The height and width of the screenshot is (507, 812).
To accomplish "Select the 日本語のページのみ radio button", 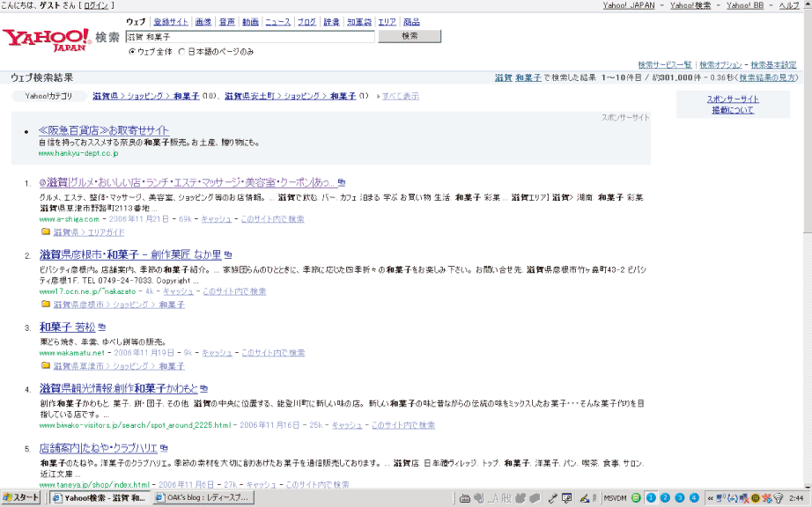I will click(x=181, y=52).
